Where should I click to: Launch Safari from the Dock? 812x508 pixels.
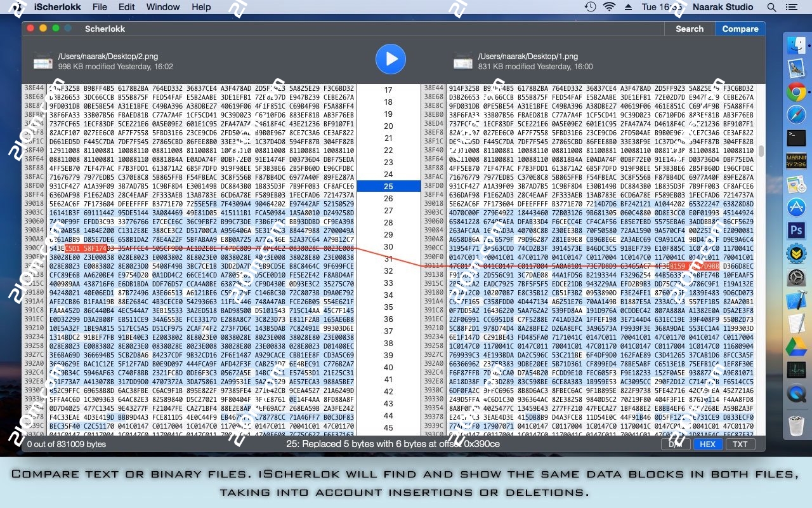tap(796, 115)
